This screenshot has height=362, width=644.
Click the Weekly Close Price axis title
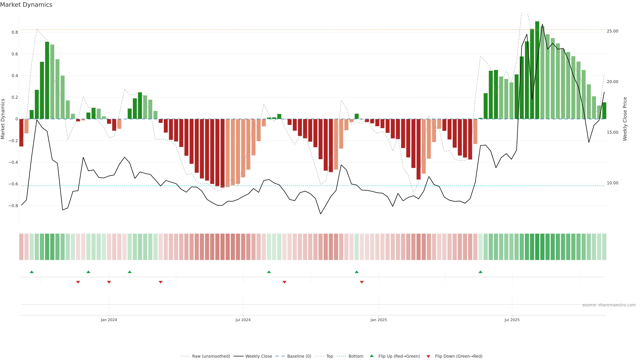point(625,119)
